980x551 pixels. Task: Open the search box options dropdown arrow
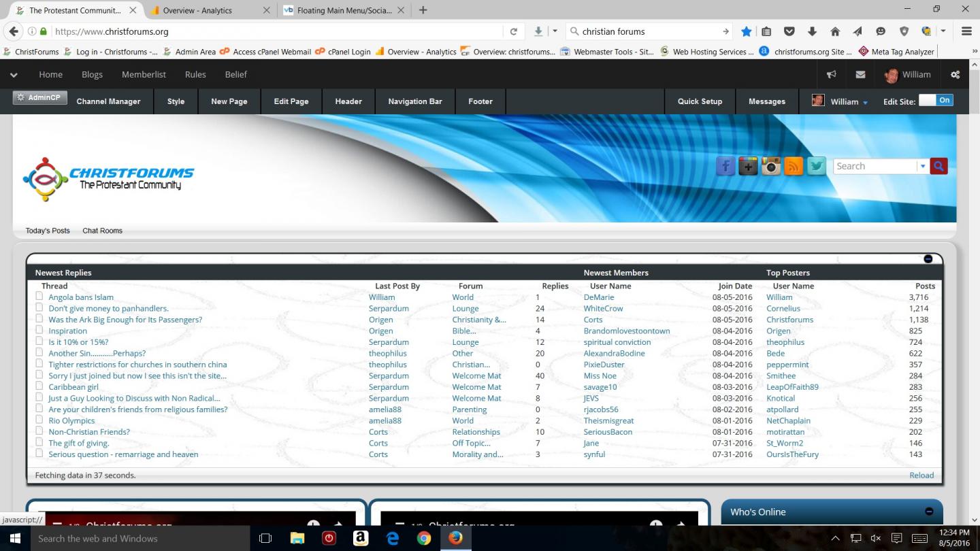tap(923, 166)
